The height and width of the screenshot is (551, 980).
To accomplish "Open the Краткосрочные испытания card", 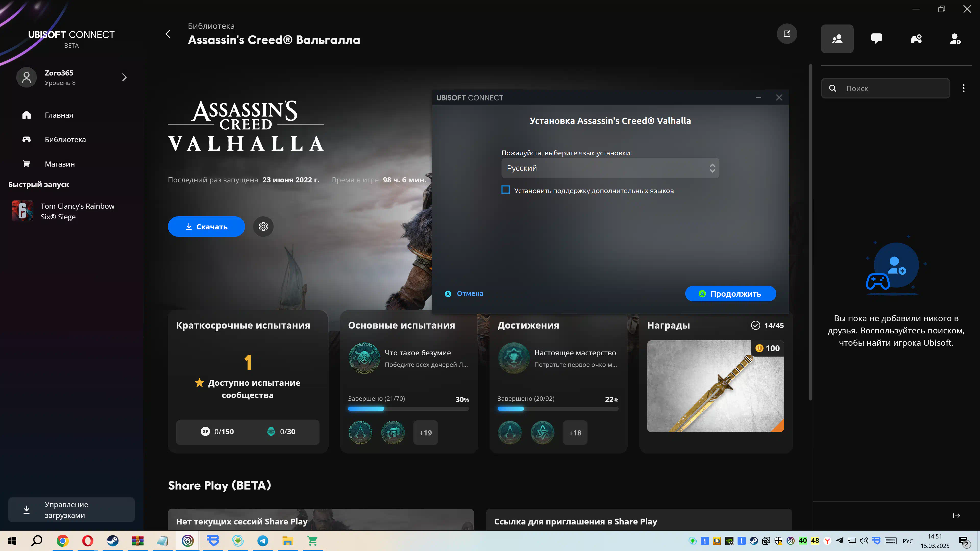I will tap(248, 381).
